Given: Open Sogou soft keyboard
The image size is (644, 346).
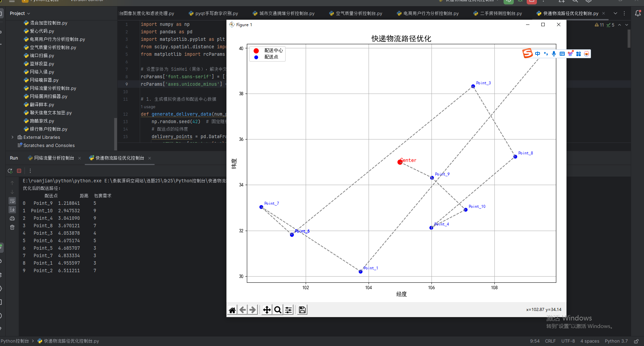Looking at the screenshot, I should coord(562,54).
